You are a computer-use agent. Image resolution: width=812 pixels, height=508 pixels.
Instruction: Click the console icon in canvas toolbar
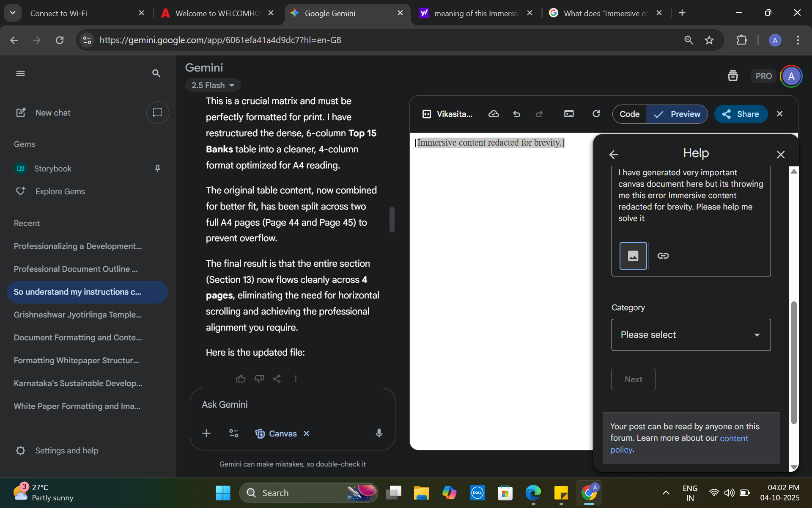569,114
